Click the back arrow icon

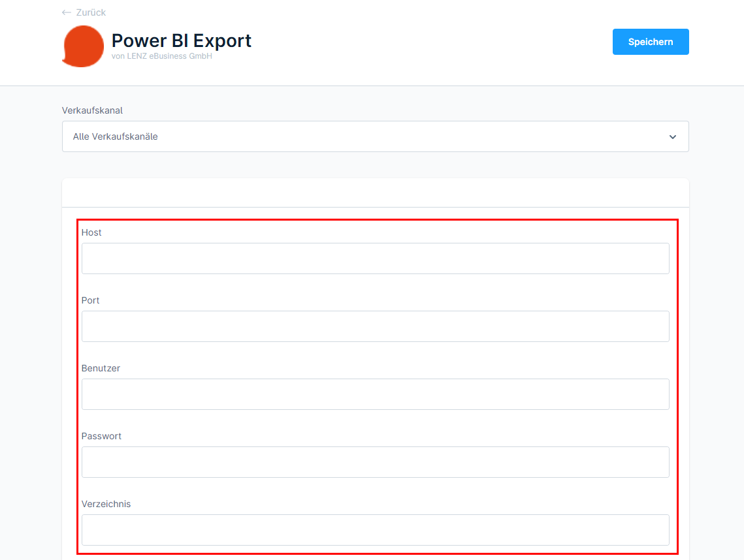[x=66, y=12]
